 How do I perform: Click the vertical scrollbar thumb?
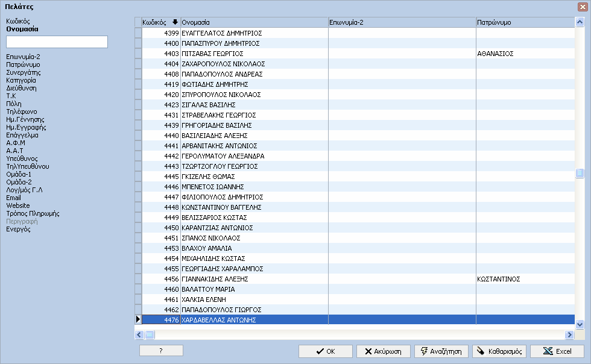click(x=580, y=173)
